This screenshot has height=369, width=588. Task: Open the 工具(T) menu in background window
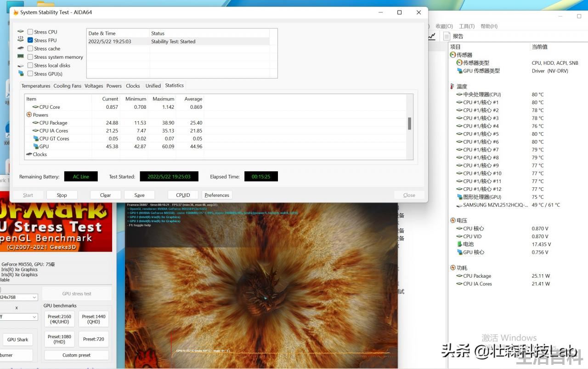tap(467, 26)
